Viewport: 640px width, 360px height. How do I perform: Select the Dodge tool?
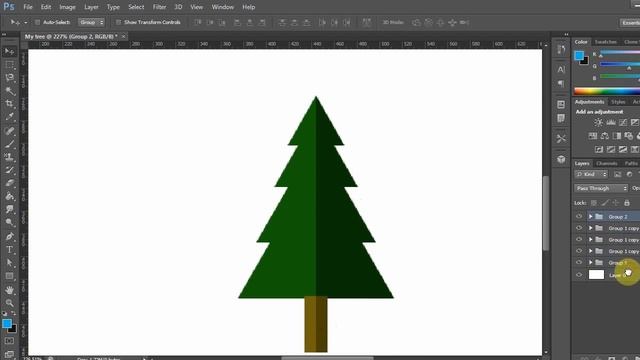(9, 222)
